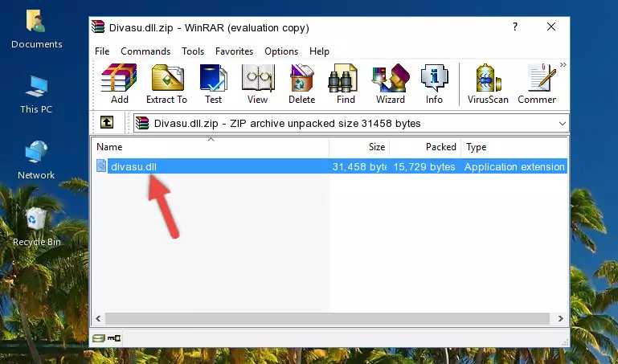Image resolution: width=618 pixels, height=364 pixels.
Task: Click the 15,729 bytes packed value
Action: pyautogui.click(x=424, y=166)
